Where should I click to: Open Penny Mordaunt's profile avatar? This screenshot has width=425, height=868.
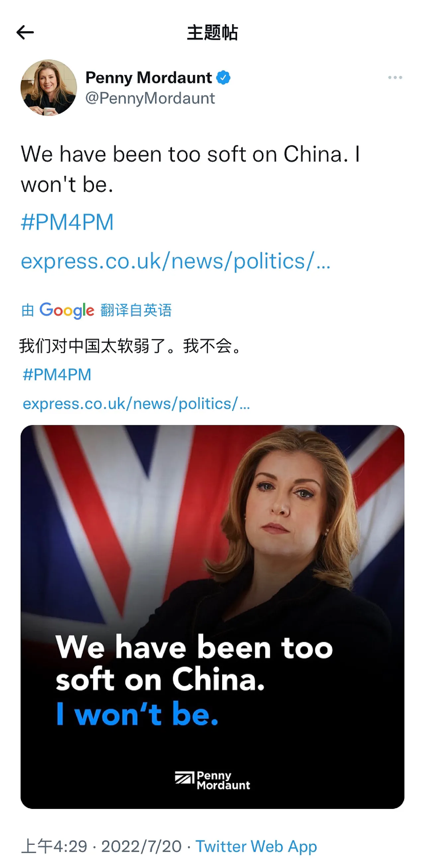(48, 88)
